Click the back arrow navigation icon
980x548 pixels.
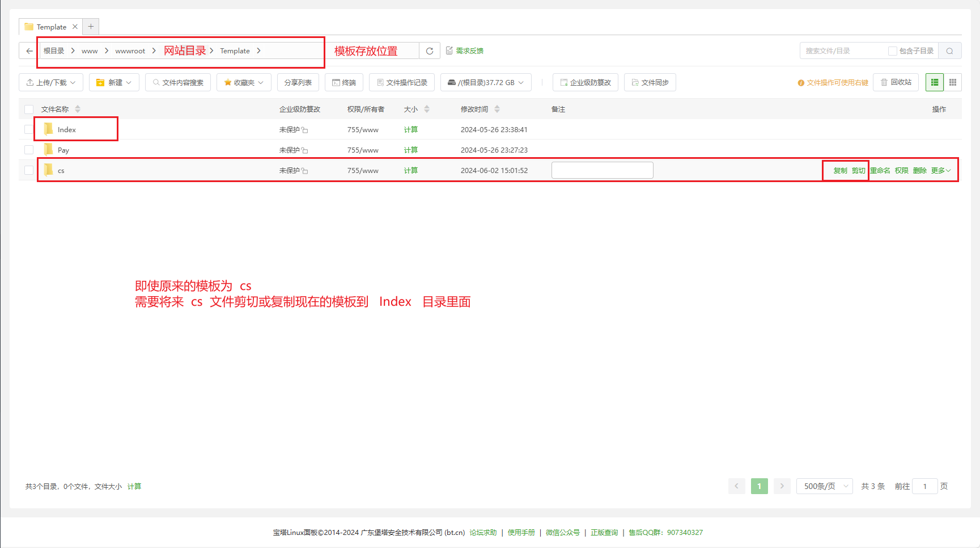(x=29, y=51)
